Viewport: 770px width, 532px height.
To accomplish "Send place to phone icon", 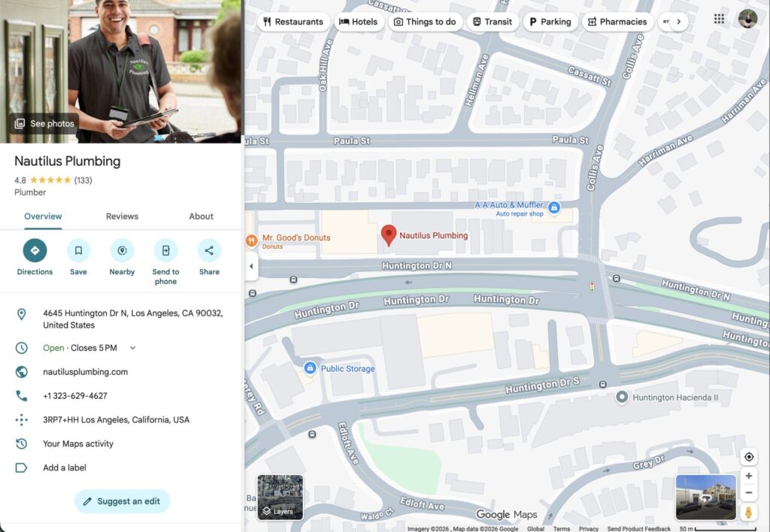I will 165,251.
